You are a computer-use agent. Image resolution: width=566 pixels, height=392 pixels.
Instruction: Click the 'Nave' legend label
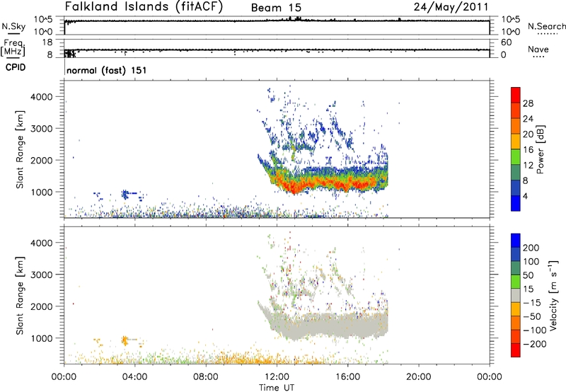[x=538, y=49]
